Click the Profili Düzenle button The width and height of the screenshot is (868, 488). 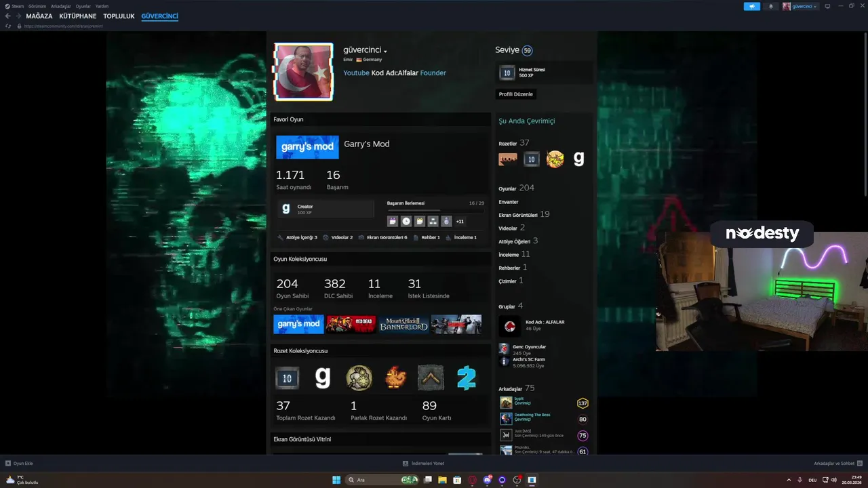tap(516, 94)
